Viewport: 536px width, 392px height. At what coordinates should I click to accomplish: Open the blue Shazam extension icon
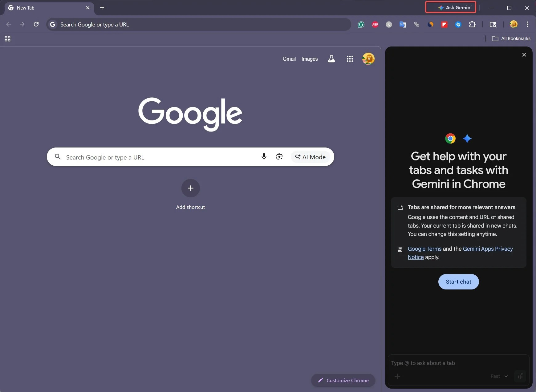(458, 25)
